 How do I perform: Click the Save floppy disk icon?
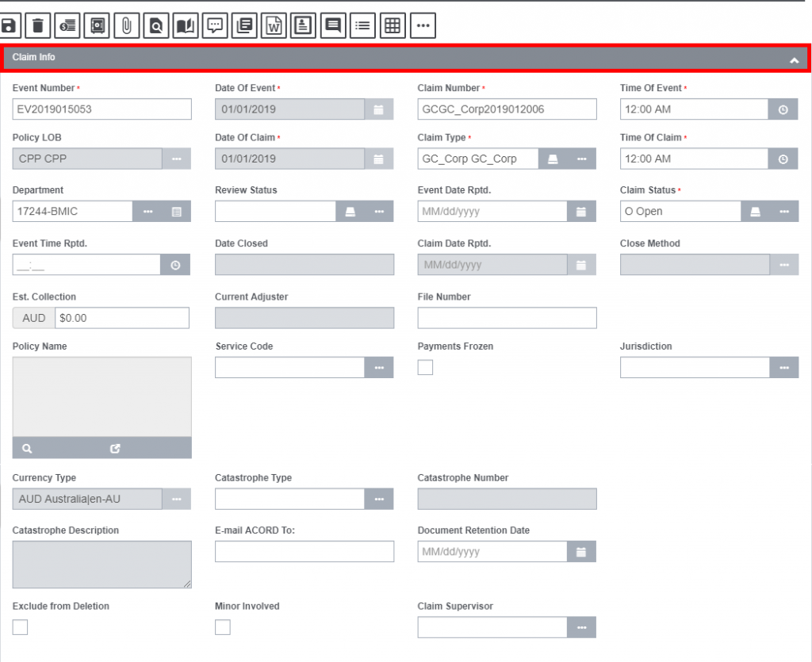click(10, 25)
